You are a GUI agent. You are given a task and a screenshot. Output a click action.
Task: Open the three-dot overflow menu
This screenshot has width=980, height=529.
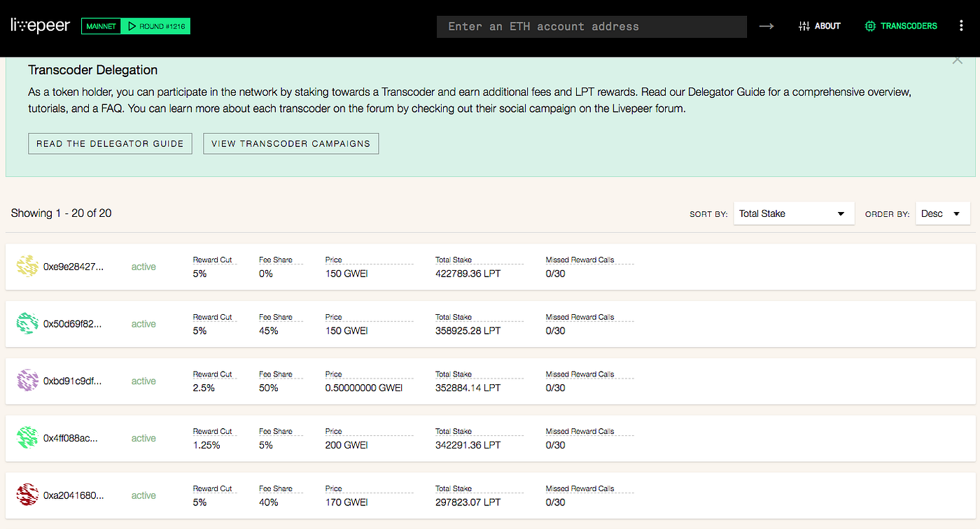pyautogui.click(x=961, y=26)
